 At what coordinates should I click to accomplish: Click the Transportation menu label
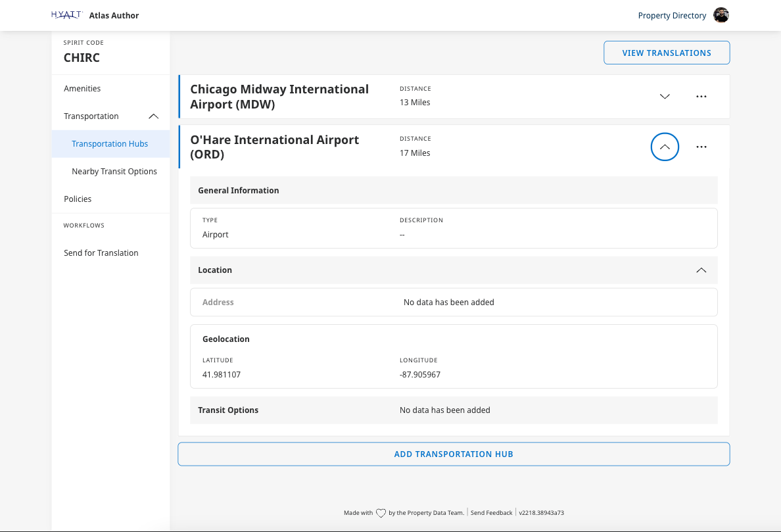(91, 116)
